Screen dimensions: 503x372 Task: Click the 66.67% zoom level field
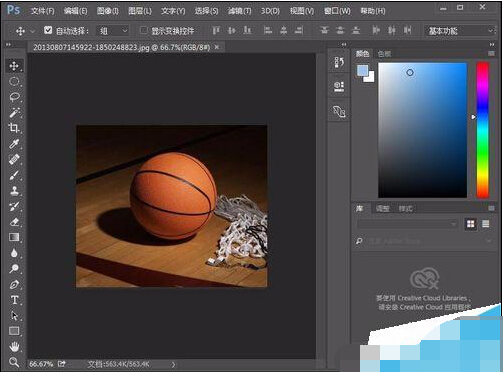41,364
